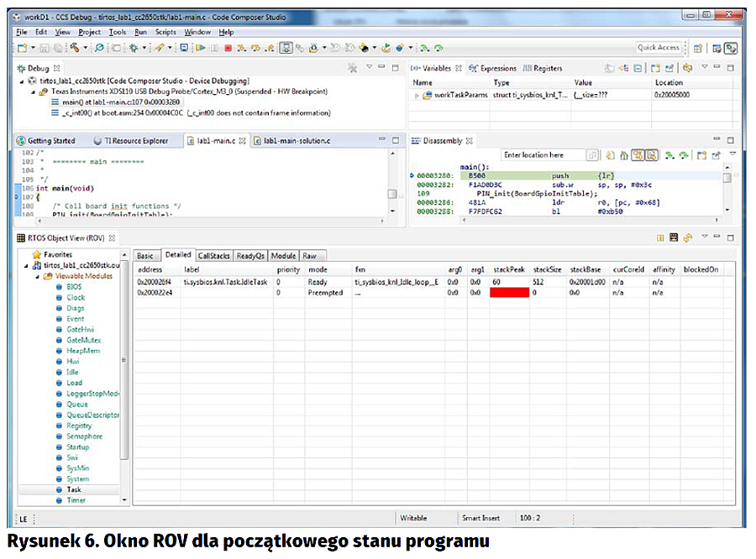Click the Suspend debug toolbar icon
Viewport: 756px width, 559px height.
pos(213,48)
